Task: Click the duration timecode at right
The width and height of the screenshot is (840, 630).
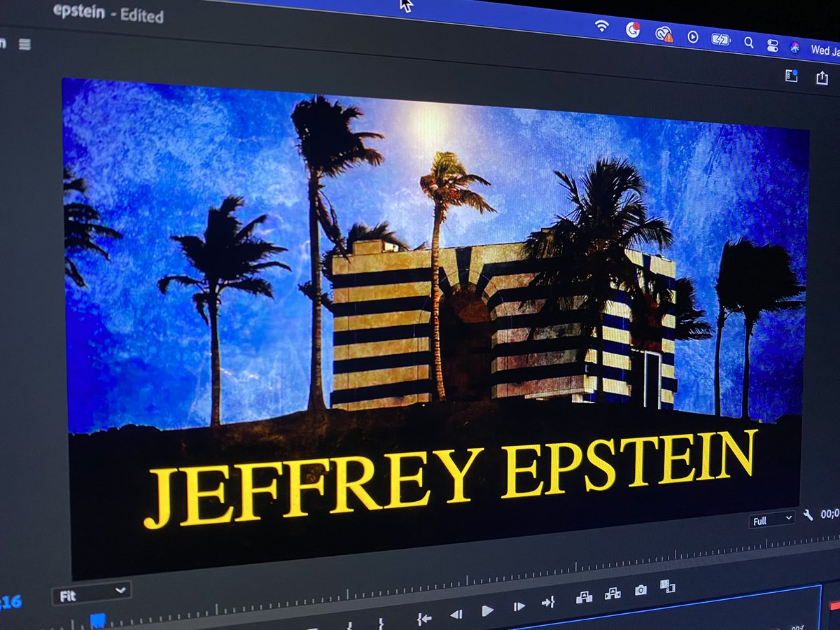Action: pyautogui.click(x=831, y=514)
